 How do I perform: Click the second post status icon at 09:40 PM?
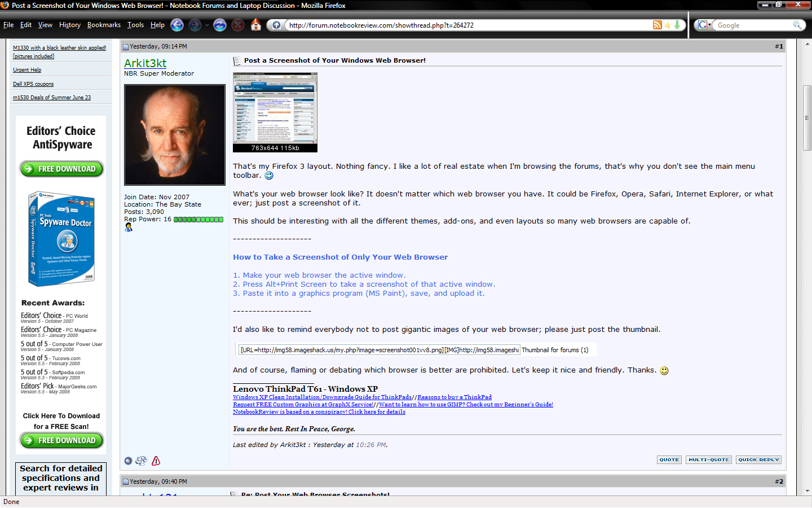click(x=126, y=482)
